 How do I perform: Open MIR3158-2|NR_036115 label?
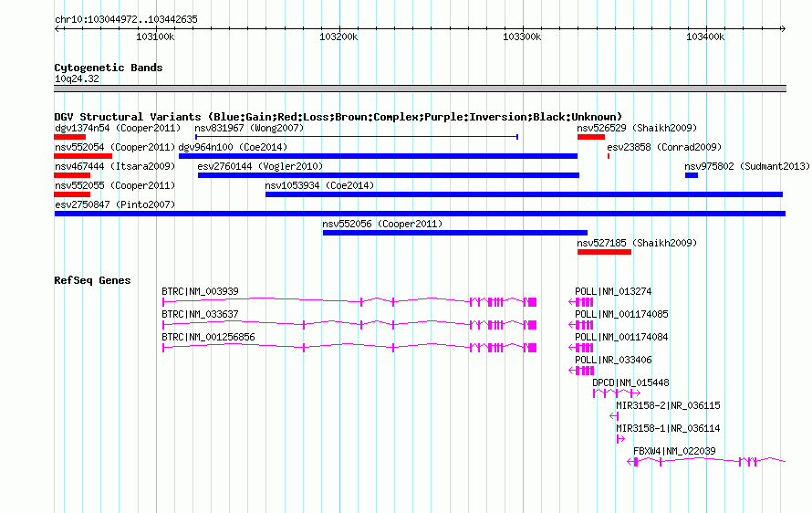[668, 405]
